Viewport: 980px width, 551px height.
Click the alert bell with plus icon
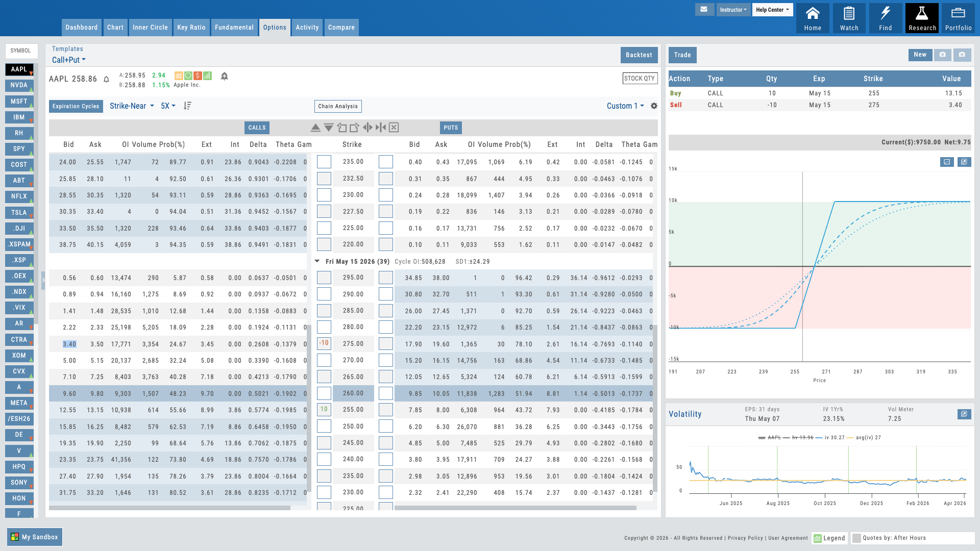pyautogui.click(x=225, y=76)
